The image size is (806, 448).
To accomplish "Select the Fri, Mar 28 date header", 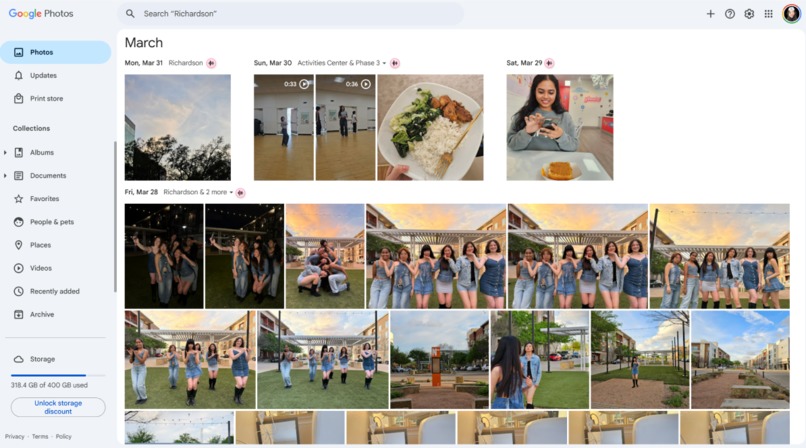I will [x=141, y=192].
